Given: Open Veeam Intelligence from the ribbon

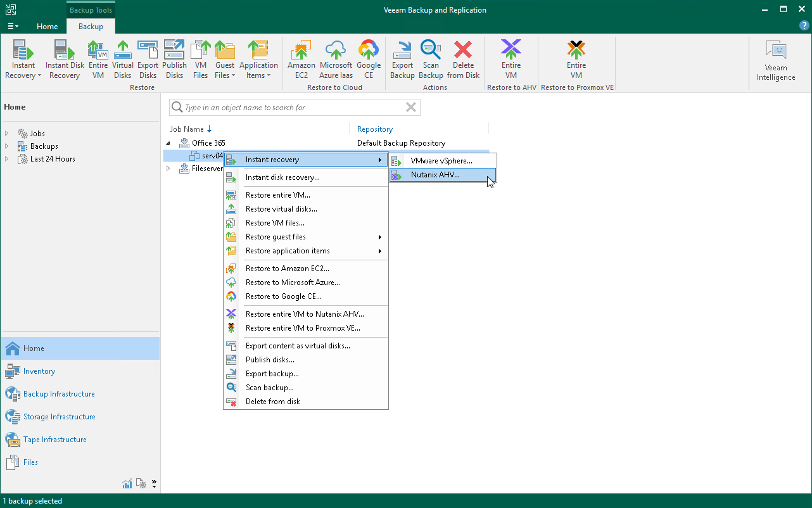Looking at the screenshot, I should tap(775, 58).
